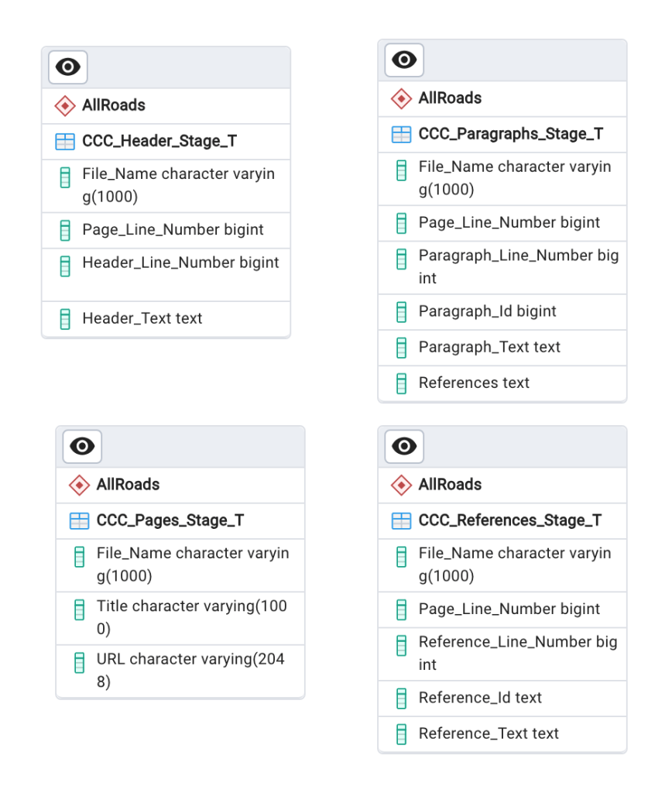Toggle eye icon on CCC_Header_Stage_T table
Viewport: 672px width, 793px height.
[x=68, y=67]
